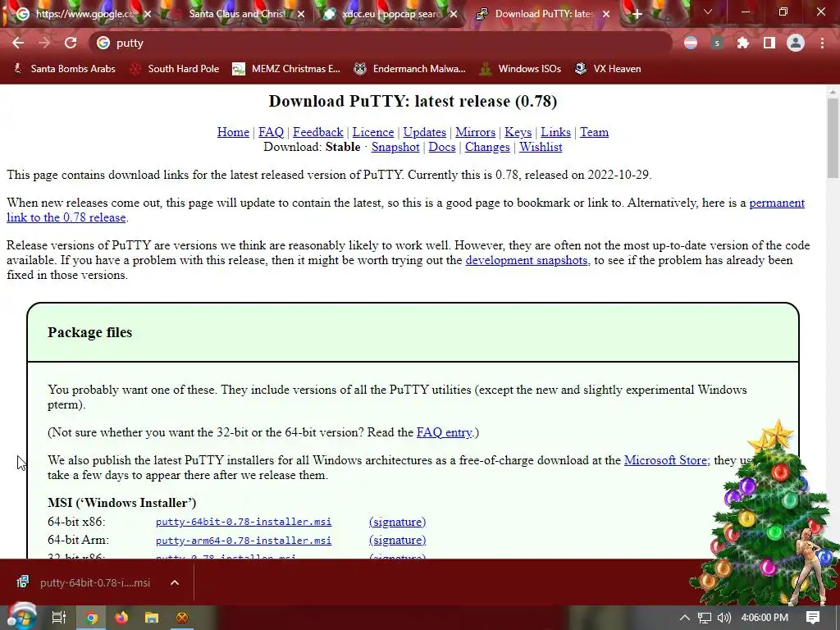This screenshot has width=840, height=630.
Task: Open the network tray icon
Action: point(705,618)
